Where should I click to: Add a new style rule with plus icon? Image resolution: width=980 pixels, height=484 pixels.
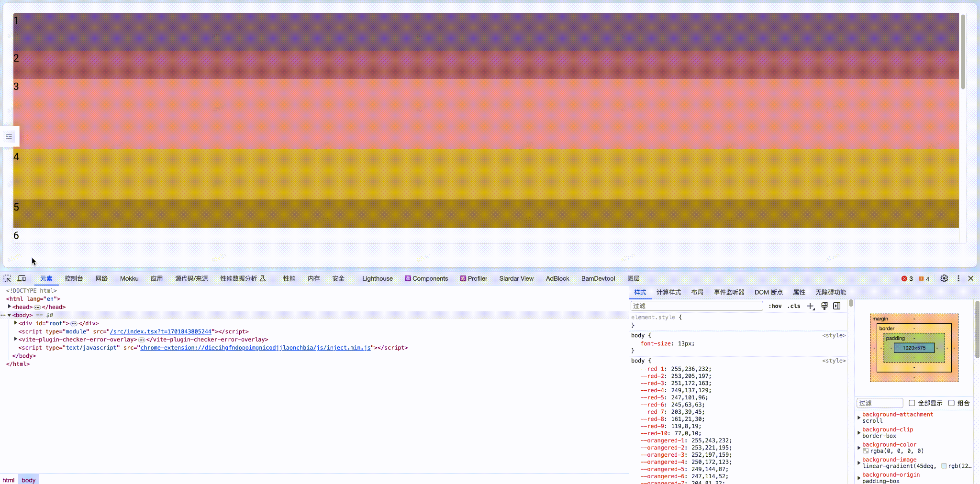pos(811,306)
